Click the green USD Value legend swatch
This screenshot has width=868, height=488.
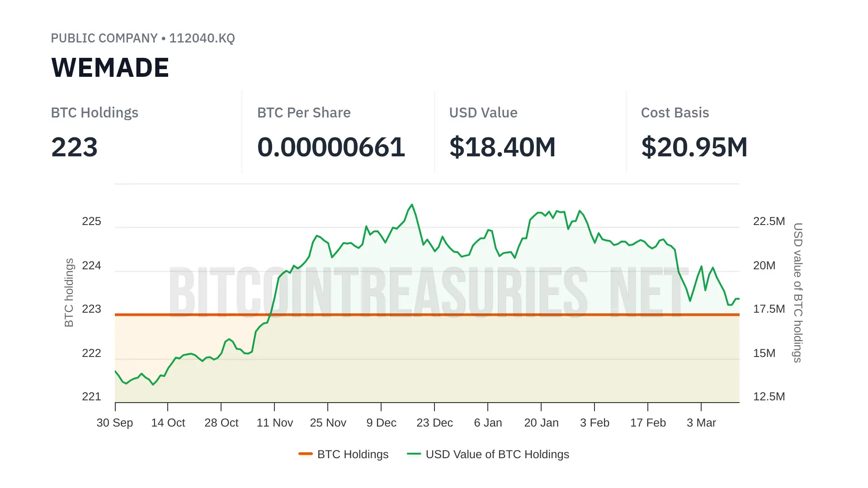pos(414,454)
